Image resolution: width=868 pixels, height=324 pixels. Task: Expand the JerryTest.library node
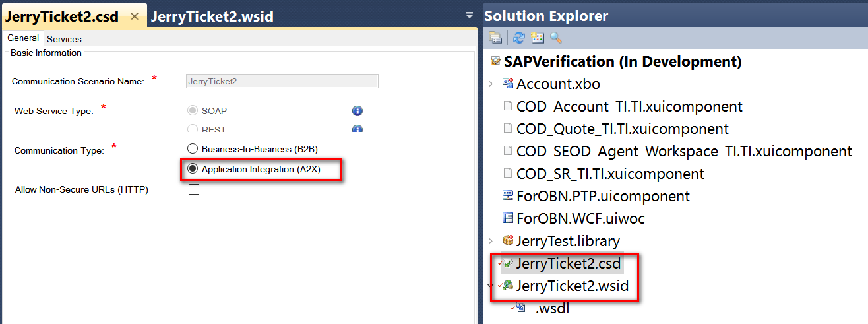coord(490,241)
